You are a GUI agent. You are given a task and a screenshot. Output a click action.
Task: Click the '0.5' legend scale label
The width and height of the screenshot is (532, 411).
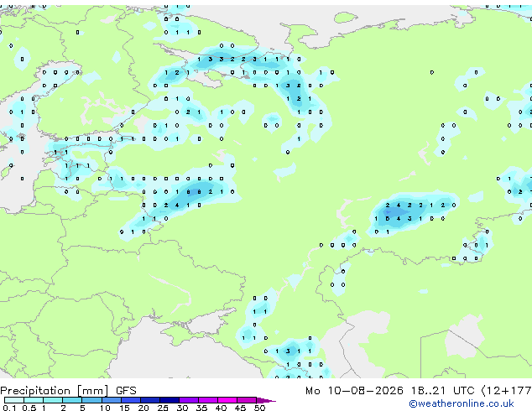coord(29,408)
